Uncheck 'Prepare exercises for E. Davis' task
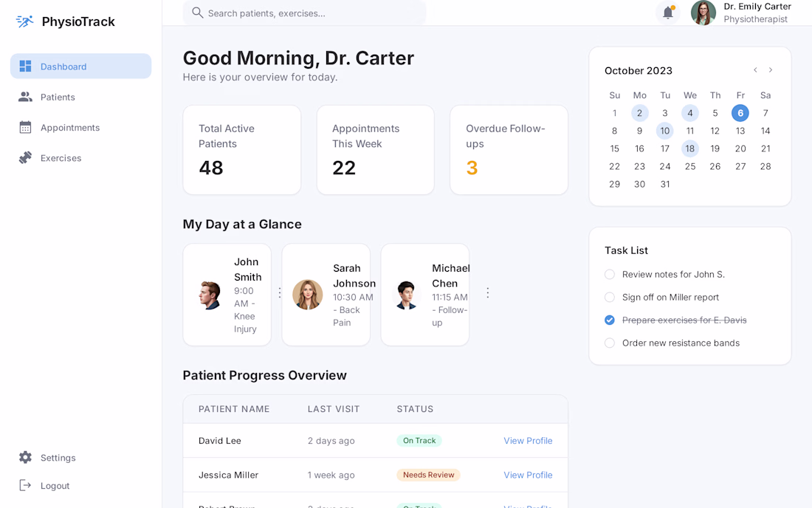 (x=610, y=320)
